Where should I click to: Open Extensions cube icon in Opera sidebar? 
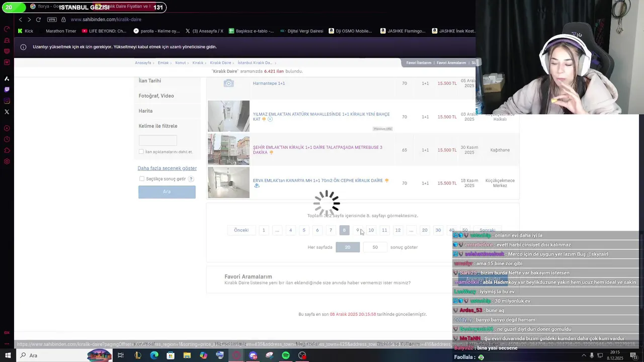coord(7,150)
